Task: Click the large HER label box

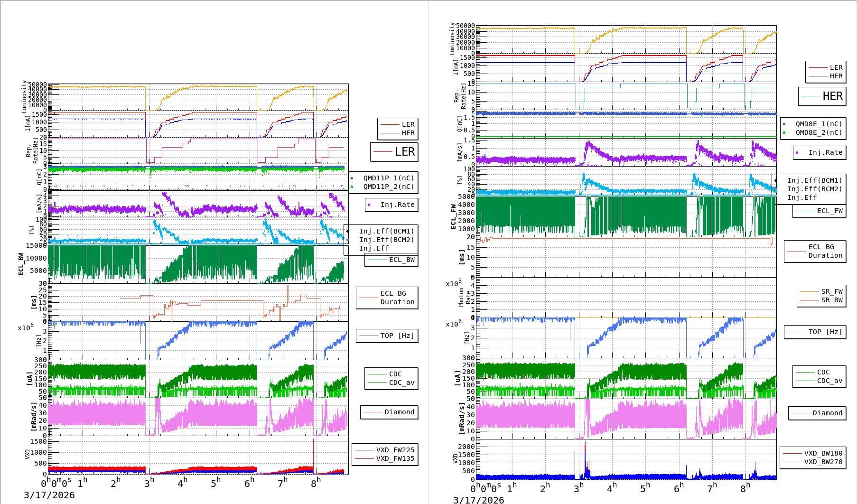Action: (822, 96)
